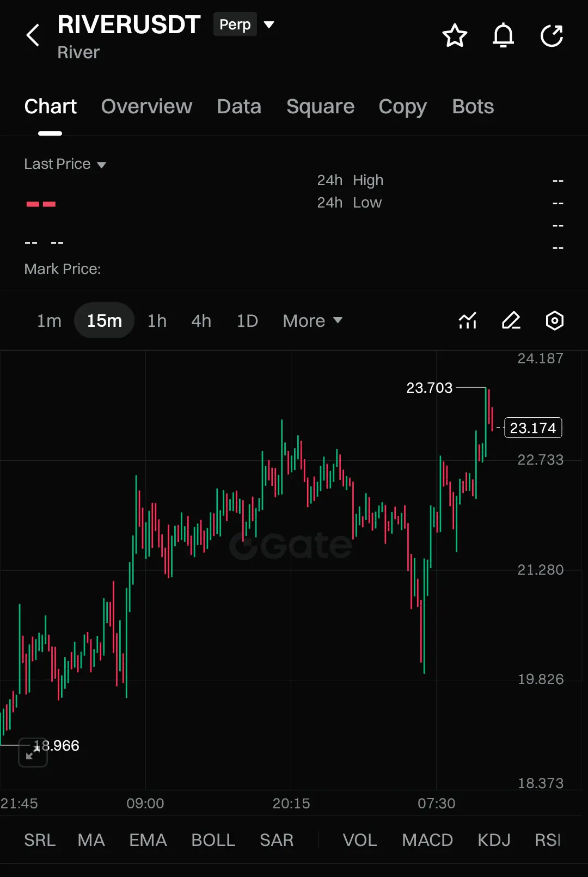588x877 pixels.
Task: Go to the Copy tab
Action: 402,107
